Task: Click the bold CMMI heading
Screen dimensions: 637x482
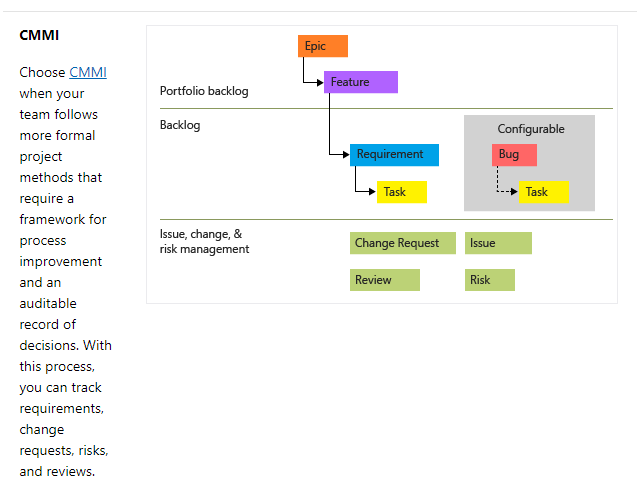Action: click(39, 35)
